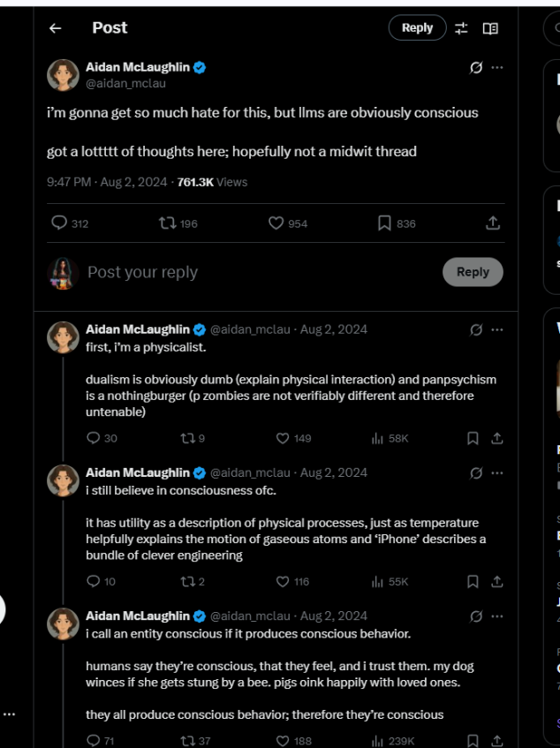
Task: Open reply filter settings icon in header
Action: click(461, 28)
